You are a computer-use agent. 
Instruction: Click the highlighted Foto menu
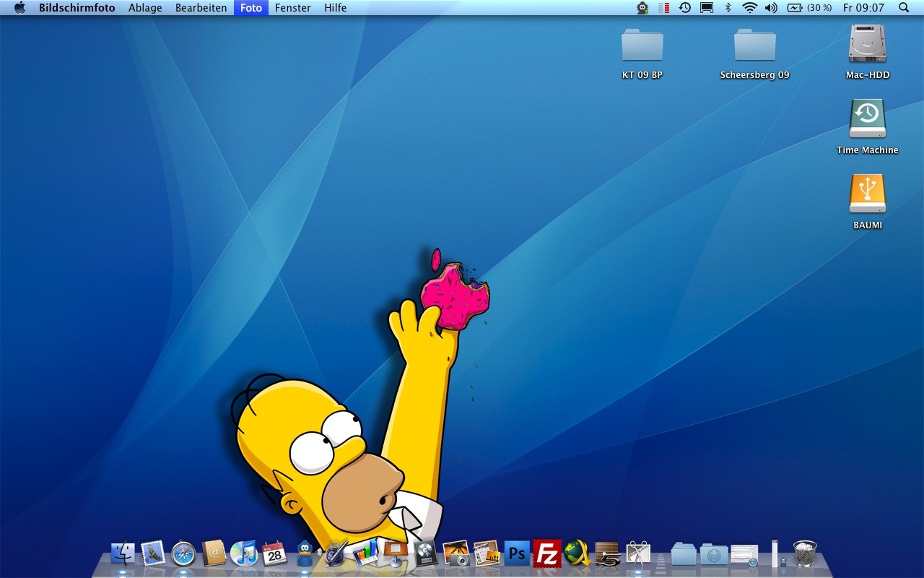(251, 8)
